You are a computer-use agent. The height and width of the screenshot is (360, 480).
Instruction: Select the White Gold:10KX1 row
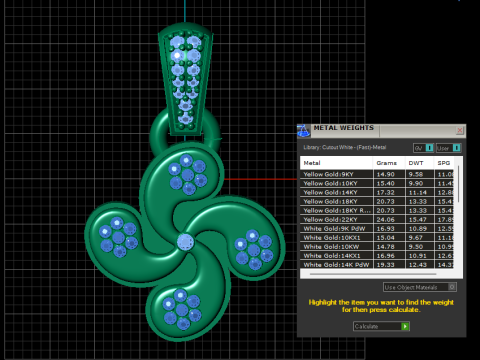pos(377,238)
